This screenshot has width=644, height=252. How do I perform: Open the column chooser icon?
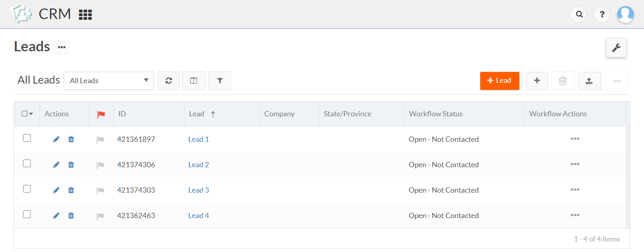click(194, 81)
